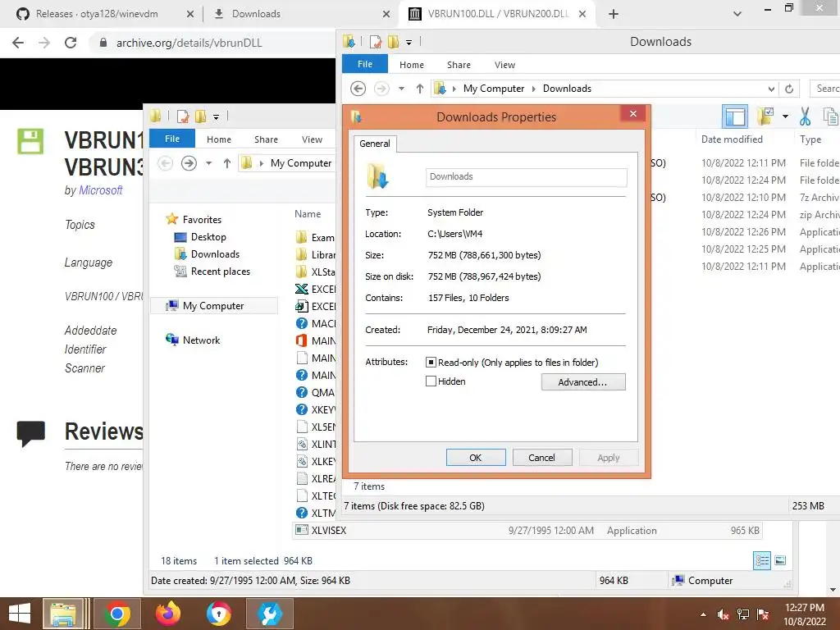Image resolution: width=840 pixels, height=630 pixels.
Task: Toggle the Read-only attribute checkbox
Action: (431, 362)
